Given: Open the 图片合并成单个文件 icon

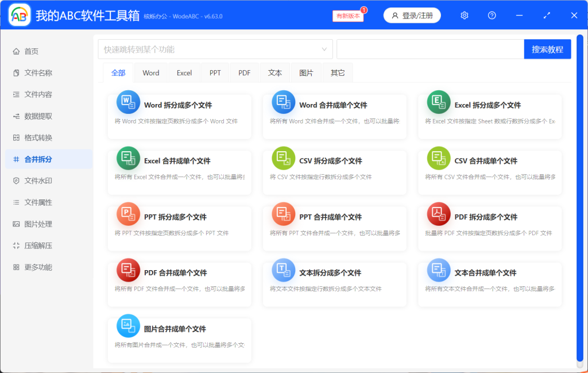Looking at the screenshot, I should (128, 326).
